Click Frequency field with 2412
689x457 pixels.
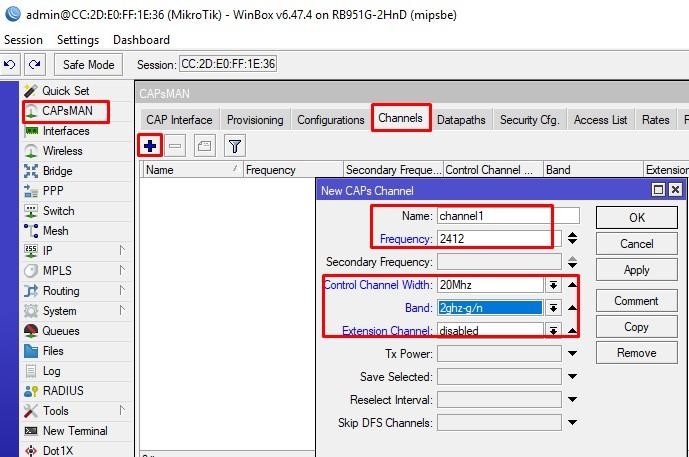point(499,239)
